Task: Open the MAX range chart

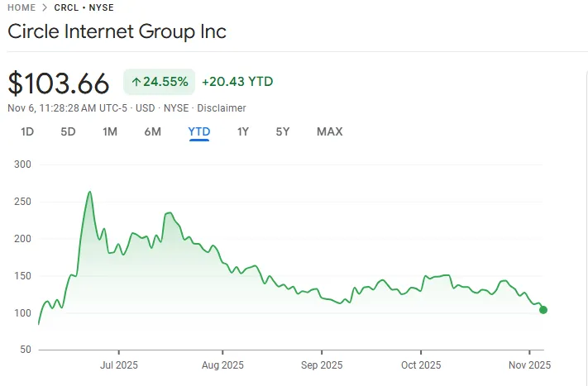Action: tap(329, 131)
